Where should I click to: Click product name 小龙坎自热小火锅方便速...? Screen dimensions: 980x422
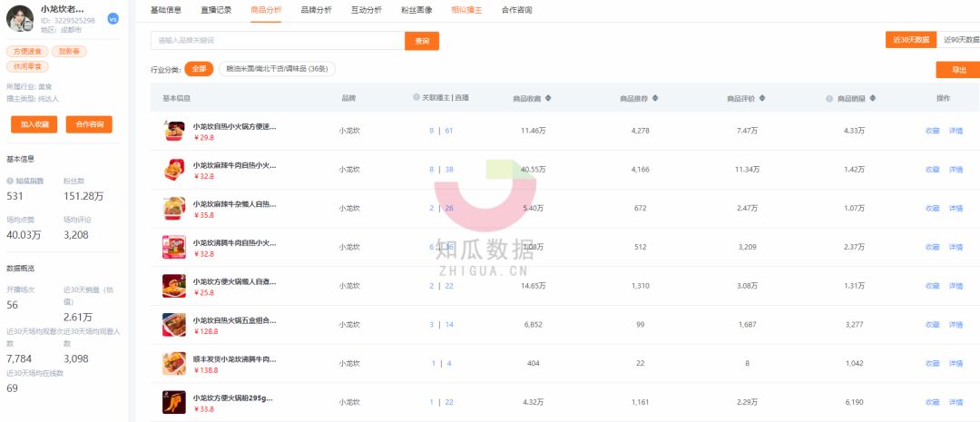point(234,126)
